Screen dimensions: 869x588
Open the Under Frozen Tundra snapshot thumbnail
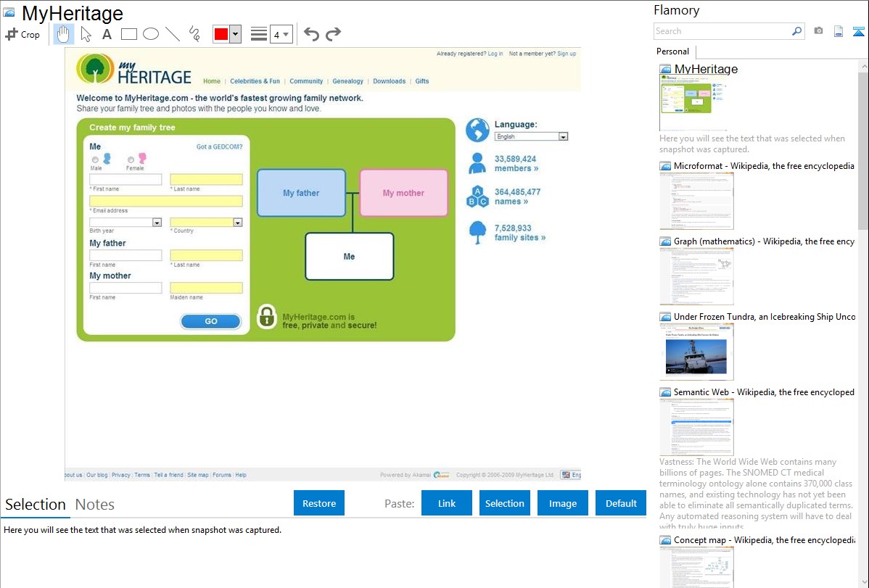tap(696, 352)
